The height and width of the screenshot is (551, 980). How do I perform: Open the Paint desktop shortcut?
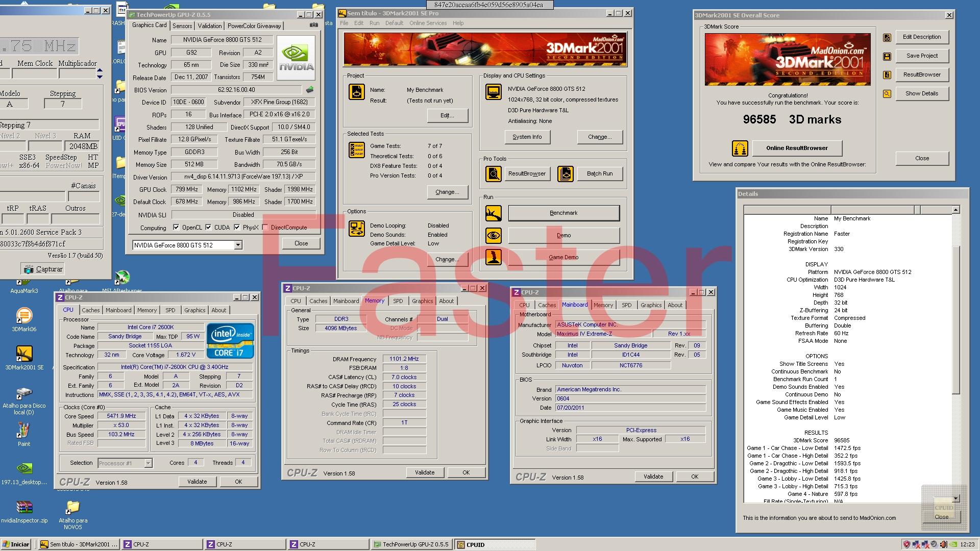[23, 434]
